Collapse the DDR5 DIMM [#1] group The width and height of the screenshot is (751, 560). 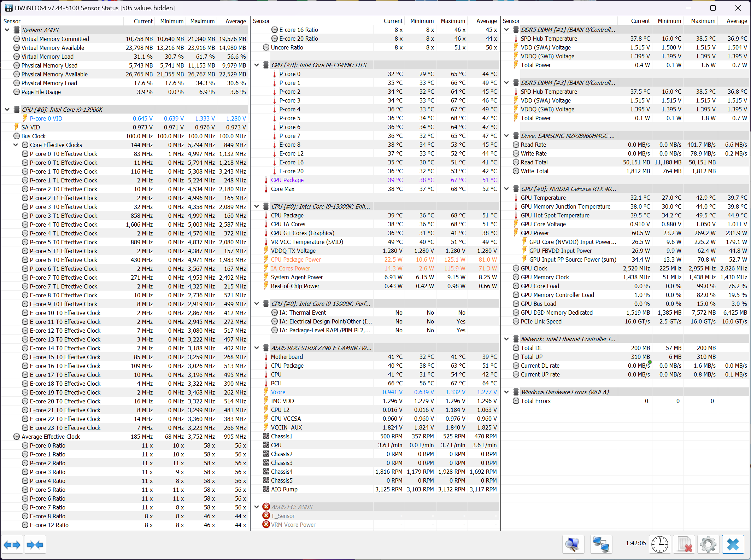506,30
